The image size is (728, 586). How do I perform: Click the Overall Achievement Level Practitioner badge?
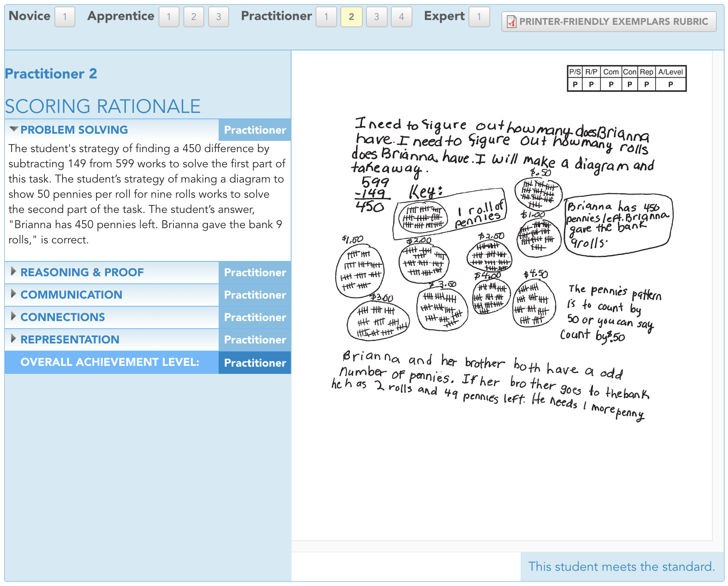(x=255, y=363)
